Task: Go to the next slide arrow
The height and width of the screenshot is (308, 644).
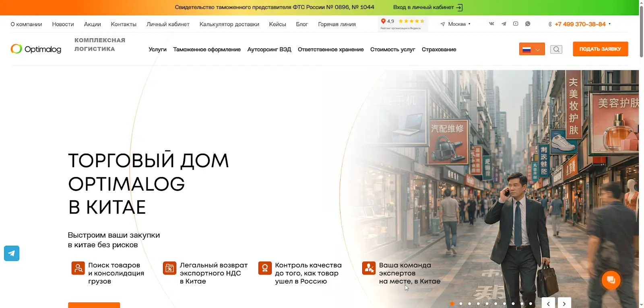Action: [564, 304]
